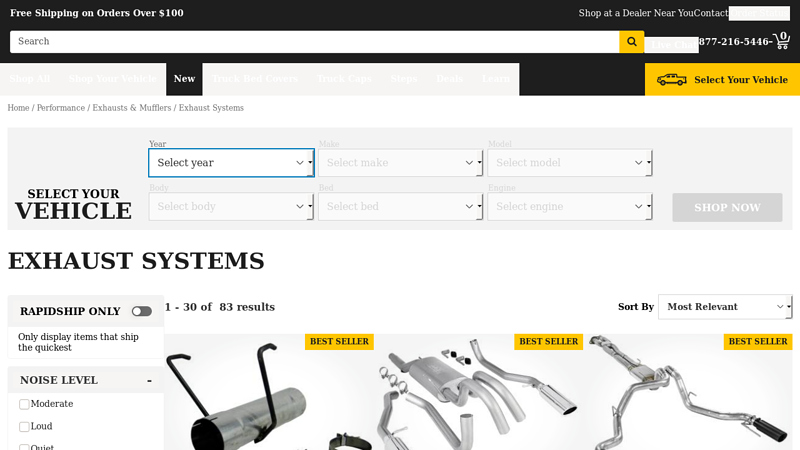This screenshot has width=800, height=450.
Task: Open the Truck Bed Covers menu
Action: pyautogui.click(x=255, y=79)
